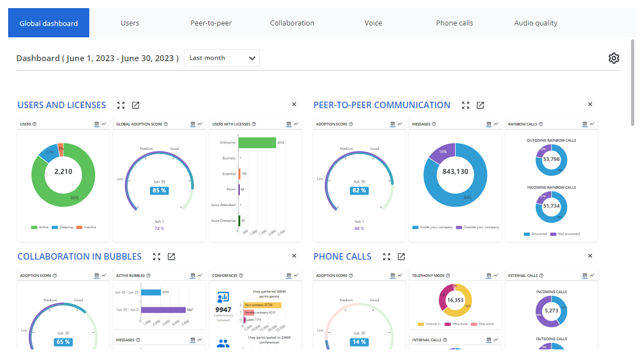644x357 pixels.
Task: Toggle the Outside your company legend entry
Action: point(478,227)
